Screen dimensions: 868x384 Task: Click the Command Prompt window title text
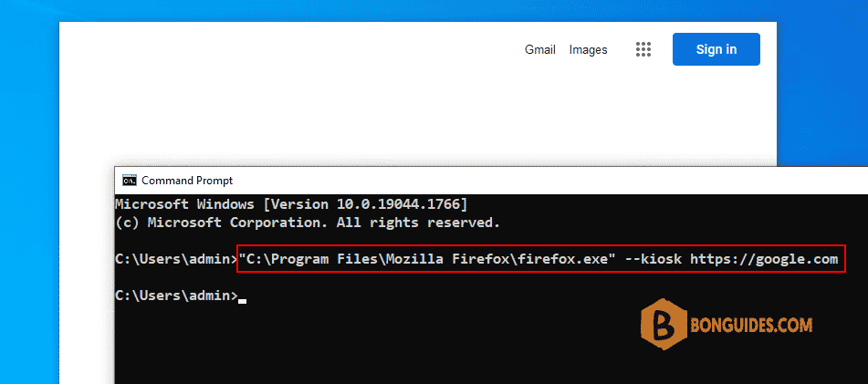[187, 181]
